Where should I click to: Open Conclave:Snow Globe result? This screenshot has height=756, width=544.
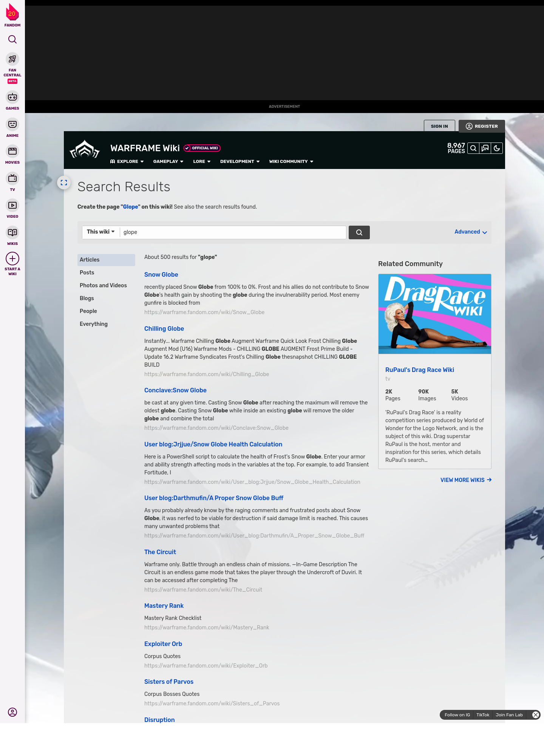[x=175, y=390]
